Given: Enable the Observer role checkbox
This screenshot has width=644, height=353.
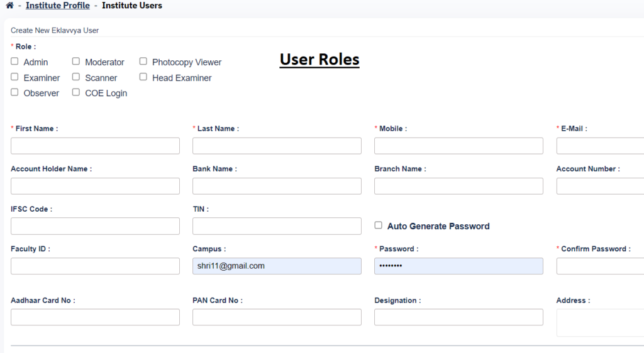Looking at the screenshot, I should (x=15, y=92).
